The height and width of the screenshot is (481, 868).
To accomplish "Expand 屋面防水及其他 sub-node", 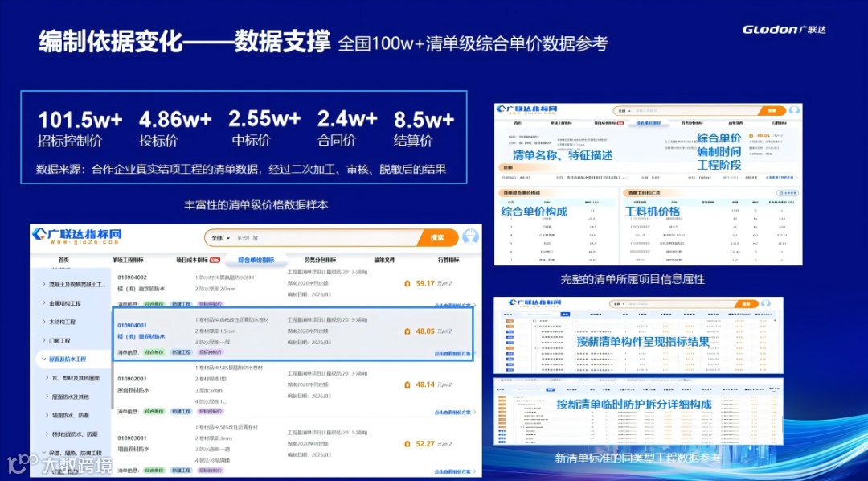I will (47, 397).
